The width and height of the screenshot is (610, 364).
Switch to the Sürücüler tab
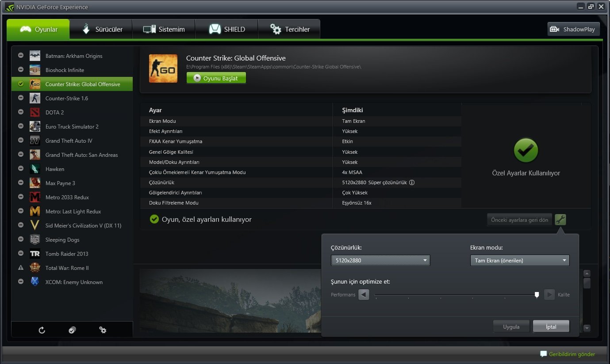point(100,29)
